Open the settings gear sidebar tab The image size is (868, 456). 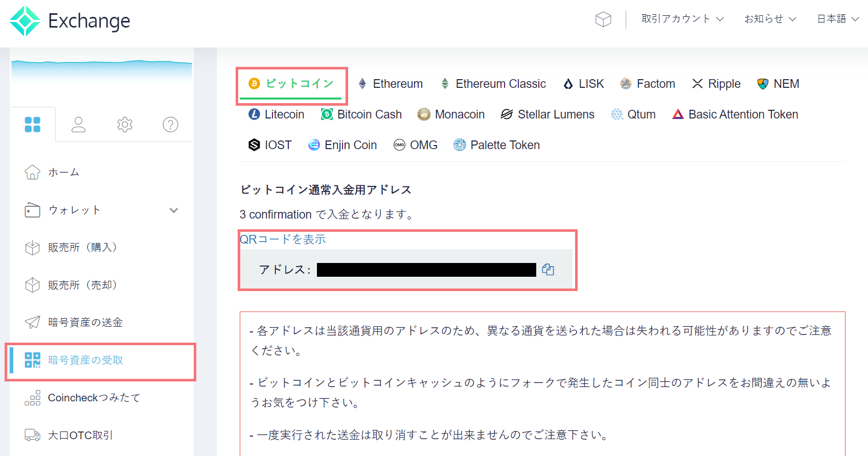pos(125,124)
